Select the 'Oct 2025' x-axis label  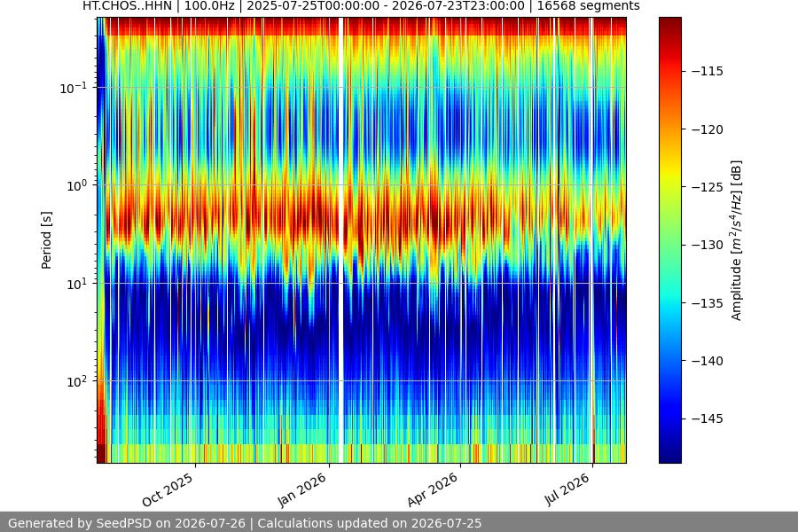168,489
